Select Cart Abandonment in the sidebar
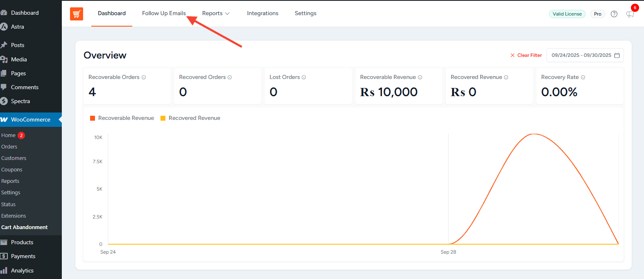 point(25,227)
